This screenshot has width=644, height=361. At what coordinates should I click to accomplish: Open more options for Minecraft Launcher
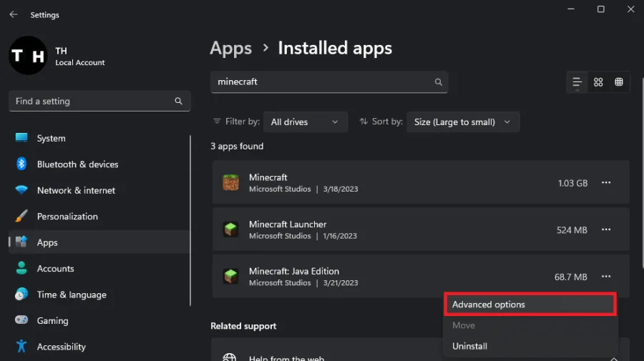coord(606,229)
